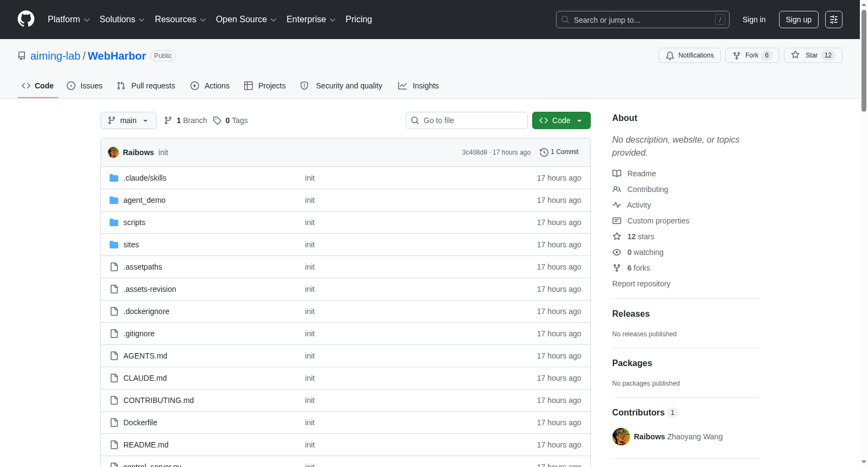This screenshot has height=467, width=868.
Task: Open the commit history clock icon
Action: [544, 152]
